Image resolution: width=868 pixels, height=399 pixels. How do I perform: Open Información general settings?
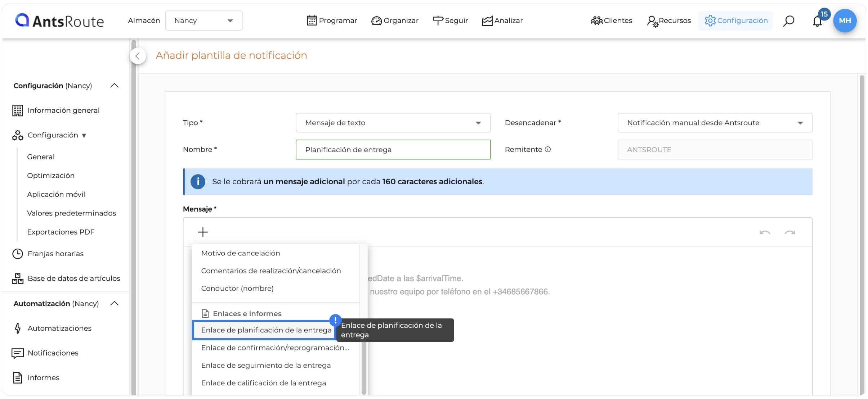(64, 110)
